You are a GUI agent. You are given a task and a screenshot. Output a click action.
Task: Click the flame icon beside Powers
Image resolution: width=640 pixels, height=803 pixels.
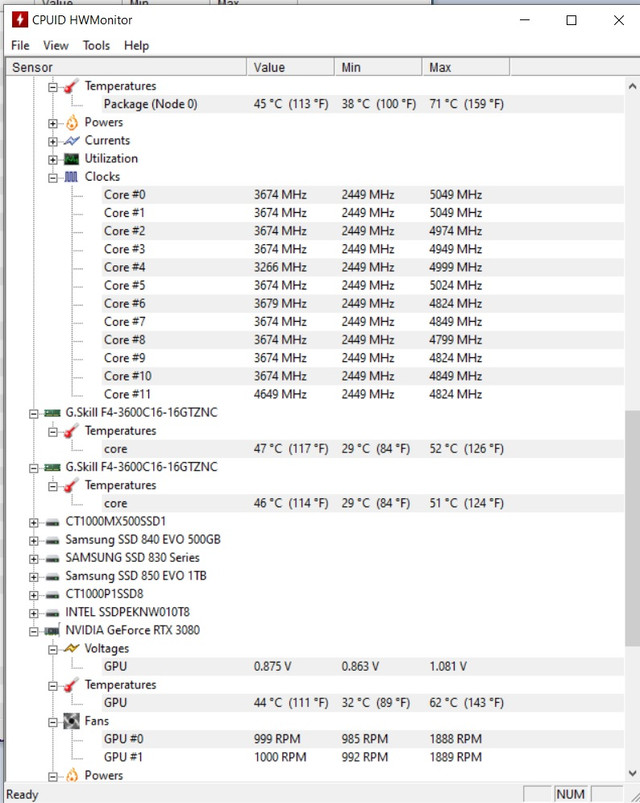(x=72, y=123)
